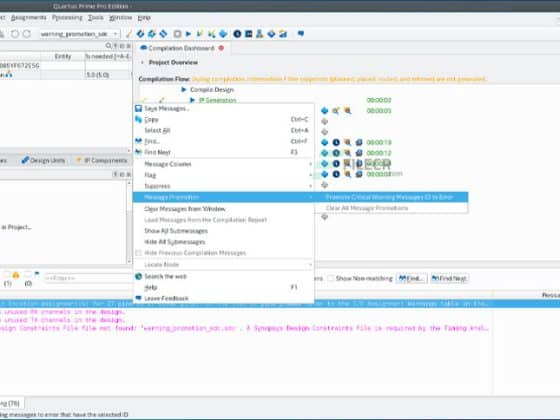The height and width of the screenshot is (420, 560).
Task: Select Hide All Submessages
Action: (224, 242)
